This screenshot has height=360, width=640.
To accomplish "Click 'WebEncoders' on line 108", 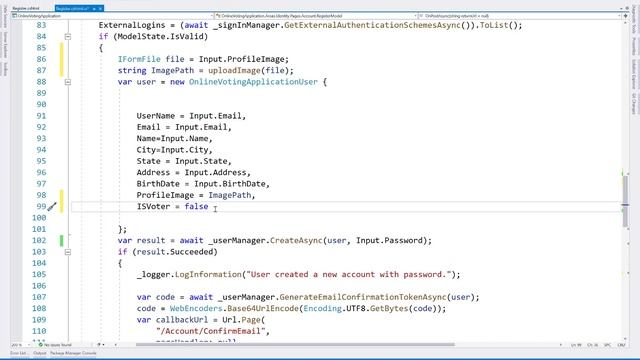I will click(x=196, y=309).
